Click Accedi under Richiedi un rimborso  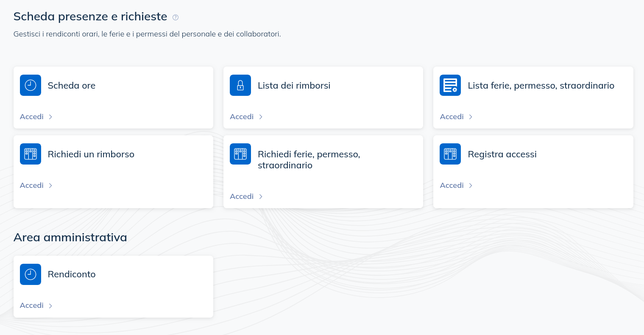(x=31, y=185)
